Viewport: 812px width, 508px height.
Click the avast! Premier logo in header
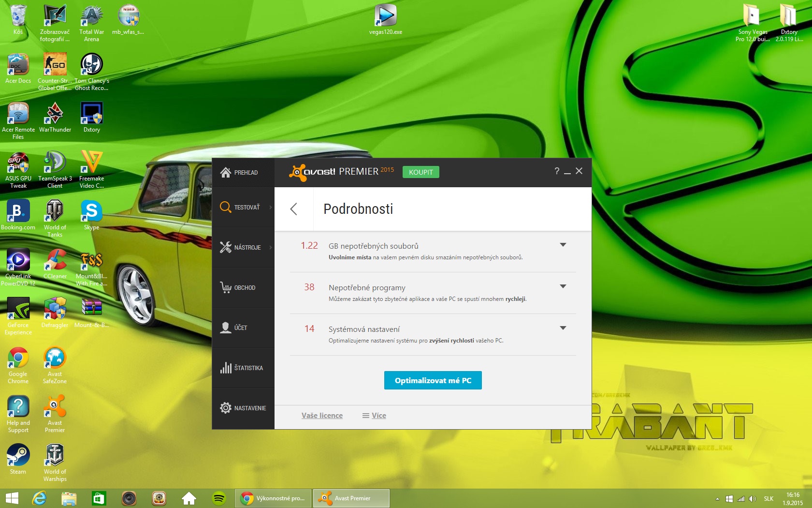tap(341, 172)
